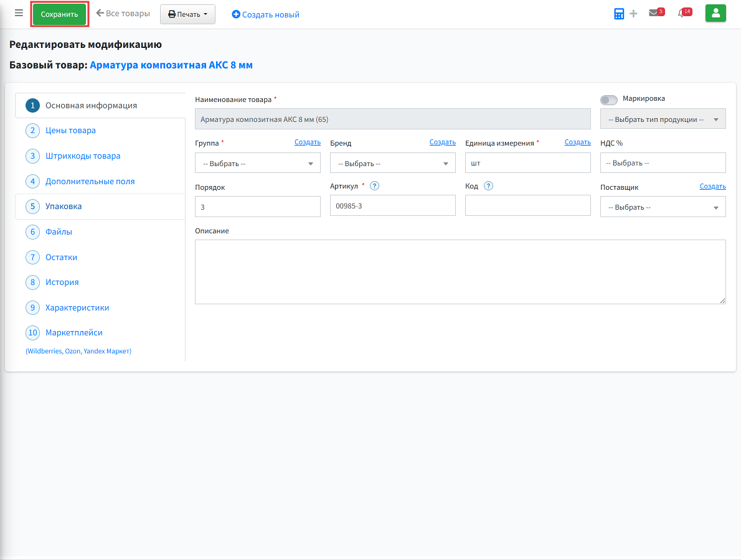Click the Создать новый link

tap(266, 15)
